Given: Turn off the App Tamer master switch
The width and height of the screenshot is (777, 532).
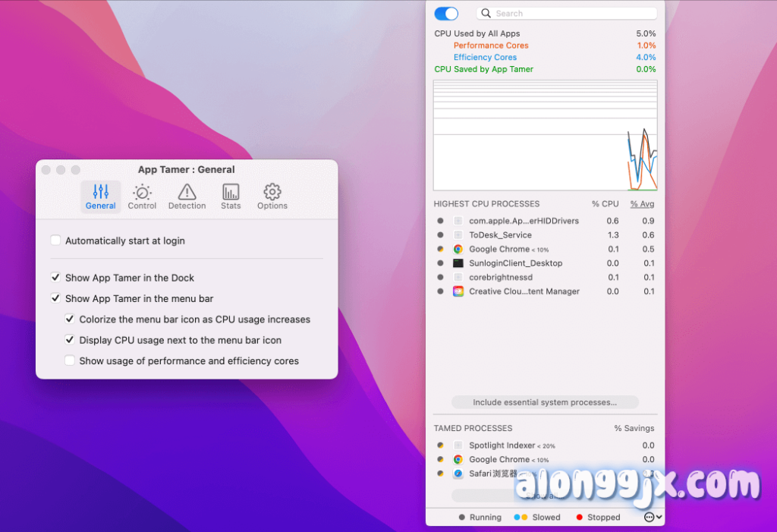Looking at the screenshot, I should click(x=446, y=14).
